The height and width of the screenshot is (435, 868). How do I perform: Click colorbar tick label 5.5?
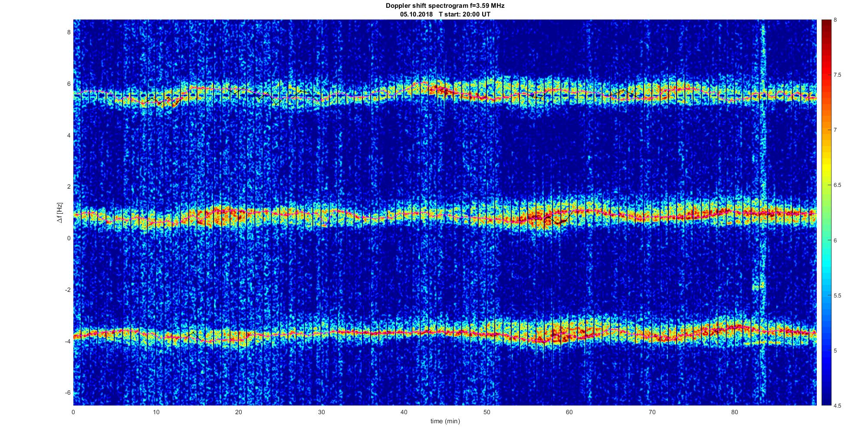838,296
